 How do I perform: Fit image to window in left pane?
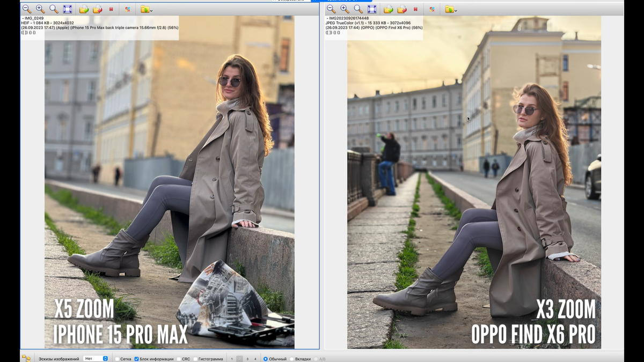click(67, 9)
